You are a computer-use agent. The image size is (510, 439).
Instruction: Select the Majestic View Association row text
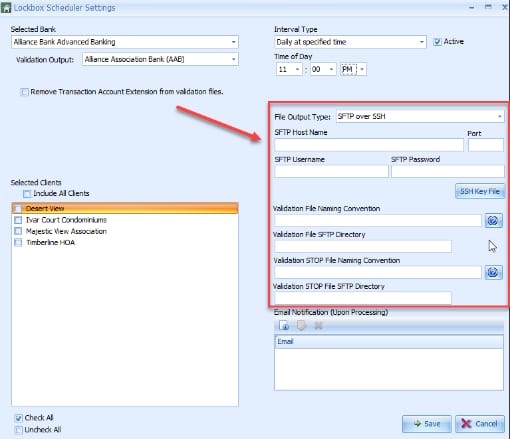coord(66,231)
